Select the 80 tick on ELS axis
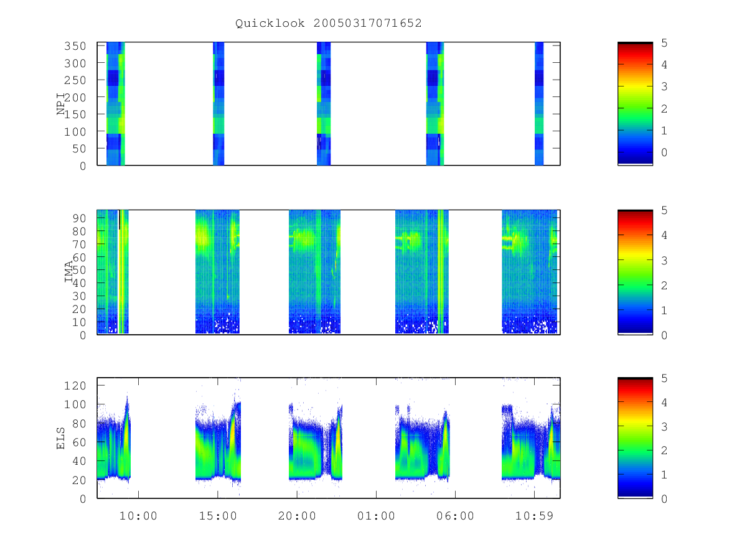This screenshot has width=747, height=560. [x=80, y=423]
